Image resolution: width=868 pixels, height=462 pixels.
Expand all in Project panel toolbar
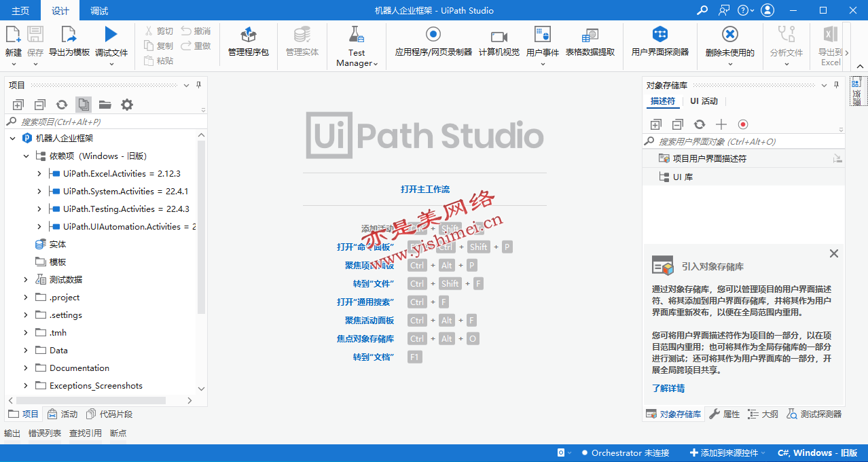pos(18,105)
